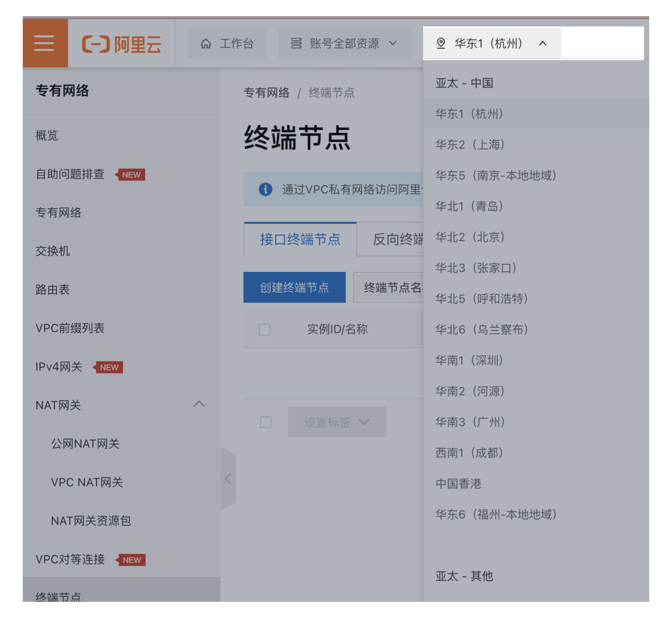The width and height of the screenshot is (672, 618).
Task: Switch to the 接口终端节点 tab
Action: (300, 240)
